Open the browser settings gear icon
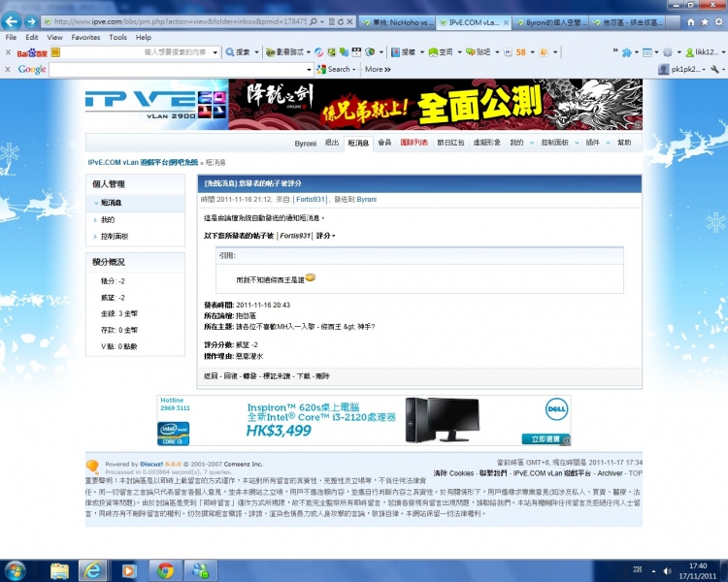The width and height of the screenshot is (728, 582). pyautogui.click(x=719, y=21)
